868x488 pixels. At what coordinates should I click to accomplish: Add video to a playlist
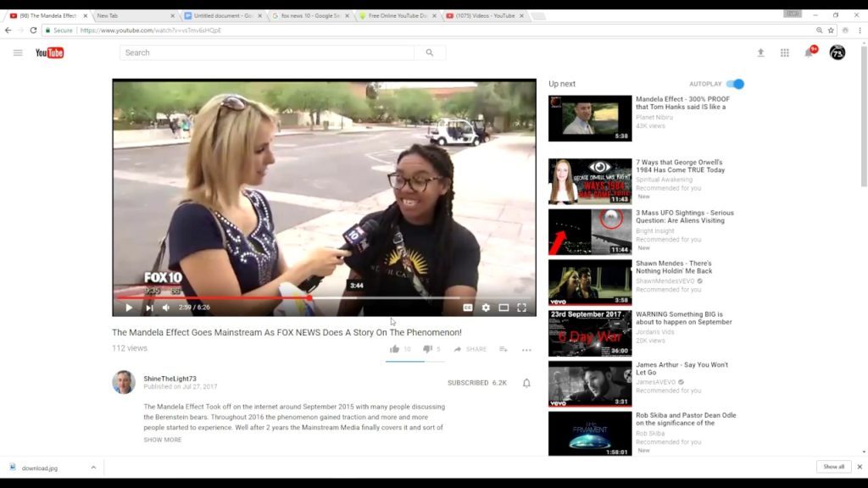(504, 349)
